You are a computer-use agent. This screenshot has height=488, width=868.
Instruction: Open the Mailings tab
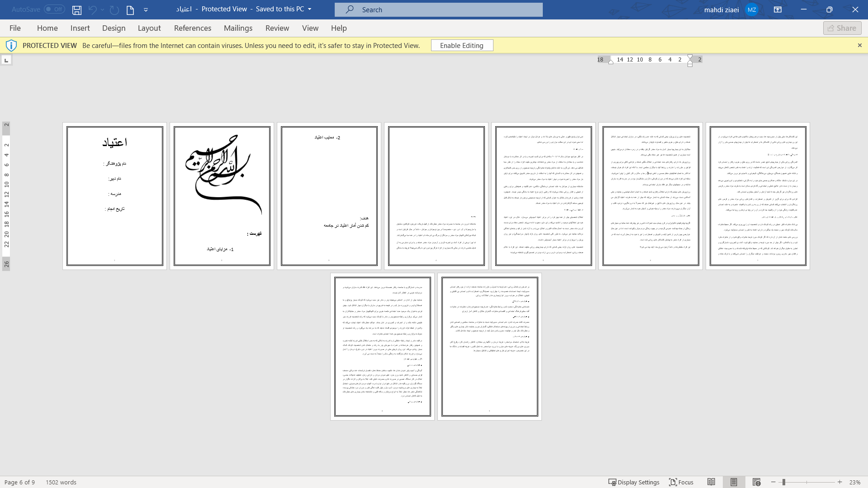pos(238,28)
